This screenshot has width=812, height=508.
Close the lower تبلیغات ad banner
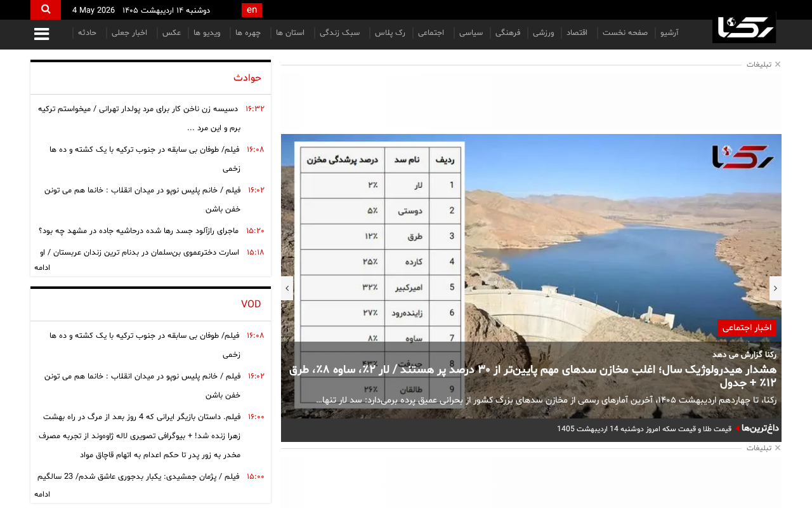(x=778, y=448)
